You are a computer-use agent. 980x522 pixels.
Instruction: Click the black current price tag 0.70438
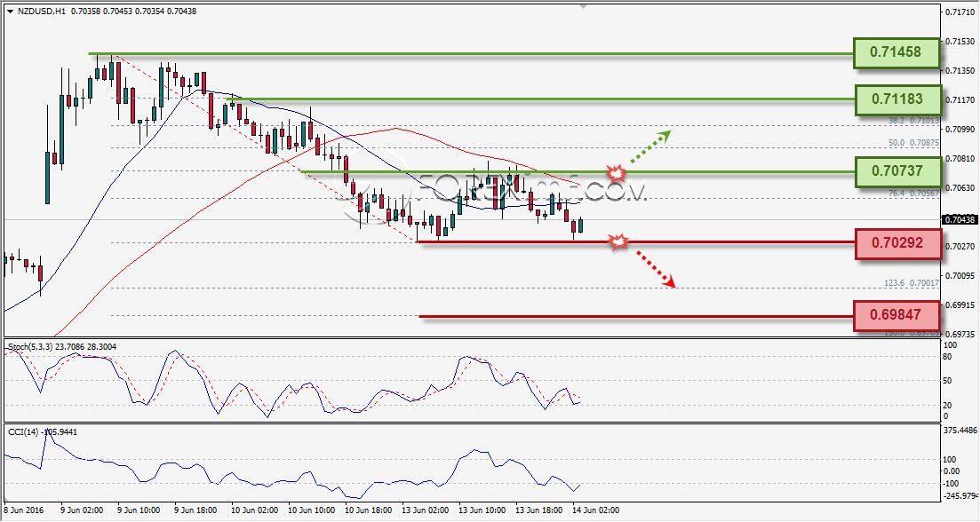click(x=959, y=220)
